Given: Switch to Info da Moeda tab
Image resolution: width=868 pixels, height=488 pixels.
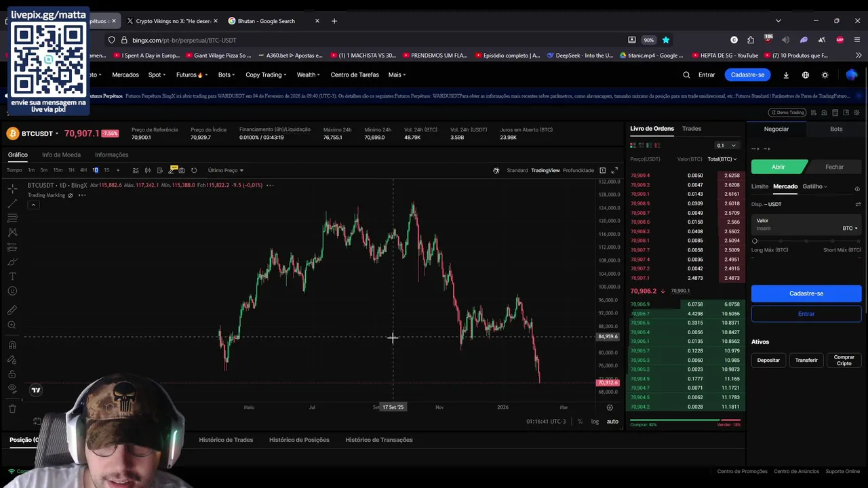Looking at the screenshot, I should (x=61, y=155).
